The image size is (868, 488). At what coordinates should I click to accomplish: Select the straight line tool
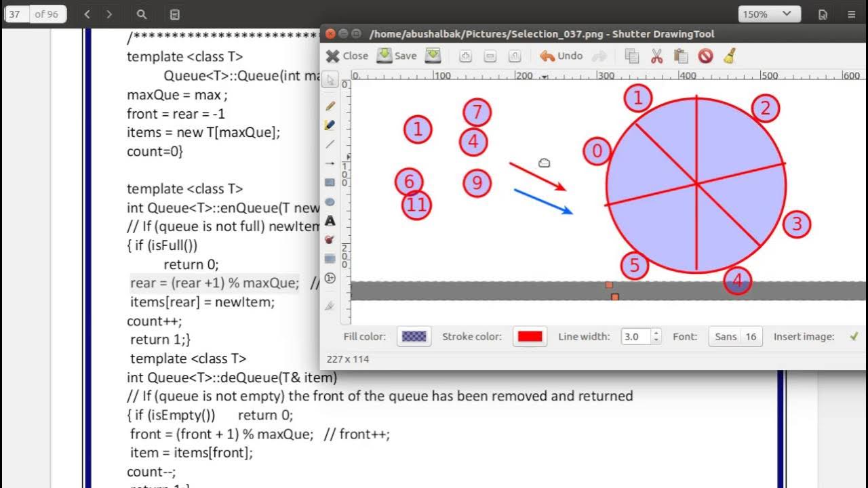[330, 144]
